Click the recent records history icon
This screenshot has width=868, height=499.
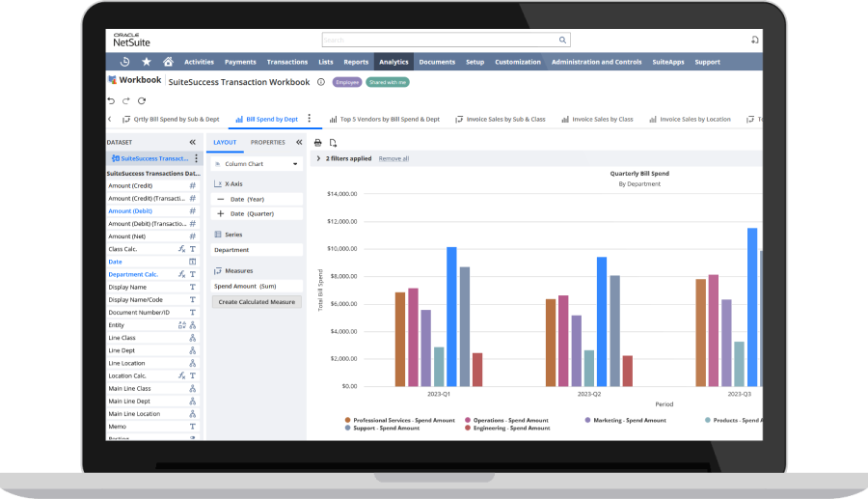tap(125, 62)
